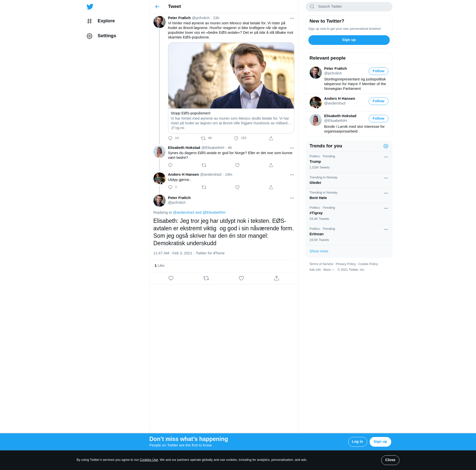Follow Anders H Hansen in Relevant people
Viewport: 476px width, 470px height.
[378, 101]
